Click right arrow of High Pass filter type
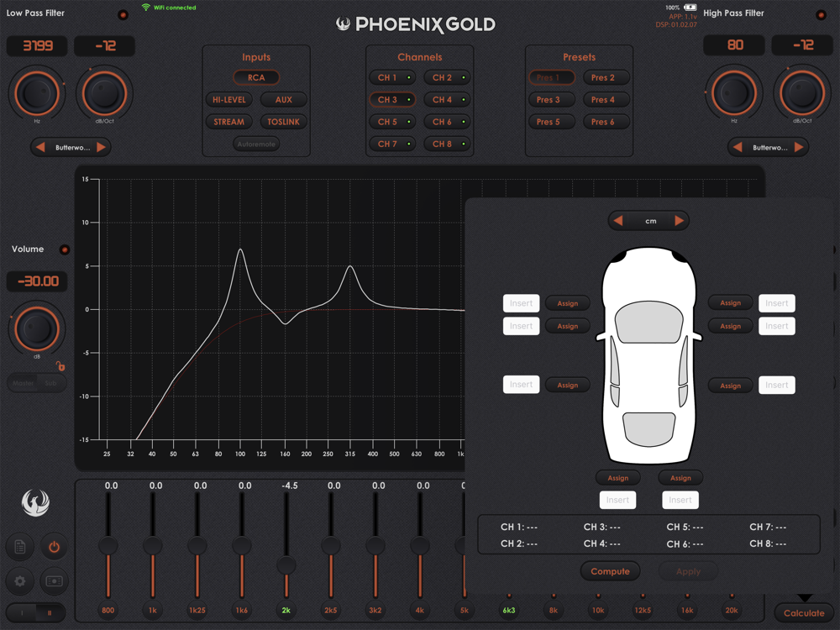Screen dimensions: 840x630 [x=799, y=147]
